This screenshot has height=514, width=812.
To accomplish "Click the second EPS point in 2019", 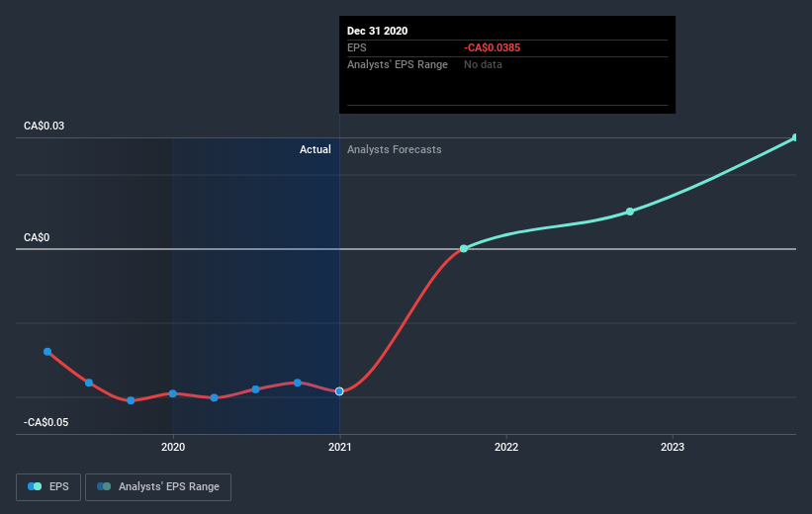I will click(x=89, y=383).
